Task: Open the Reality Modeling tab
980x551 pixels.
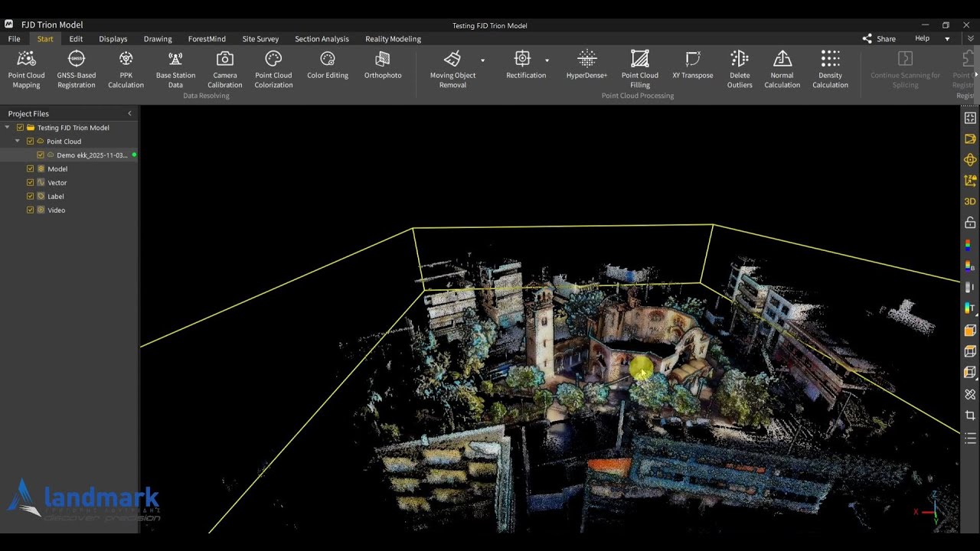Action: click(393, 39)
